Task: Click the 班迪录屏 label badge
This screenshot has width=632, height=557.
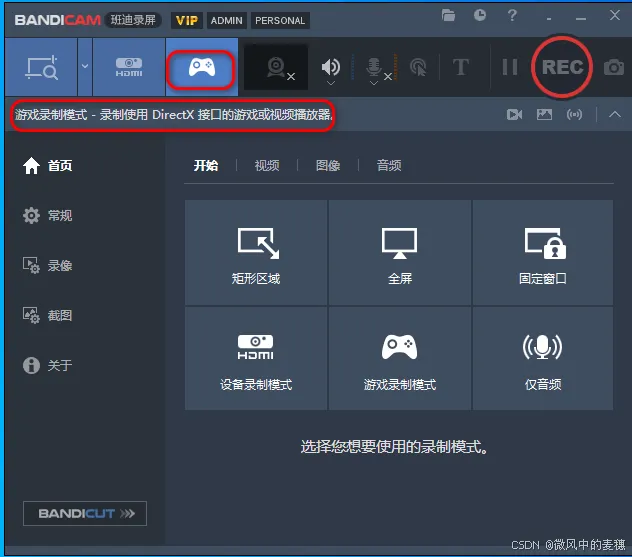Action: click(133, 20)
